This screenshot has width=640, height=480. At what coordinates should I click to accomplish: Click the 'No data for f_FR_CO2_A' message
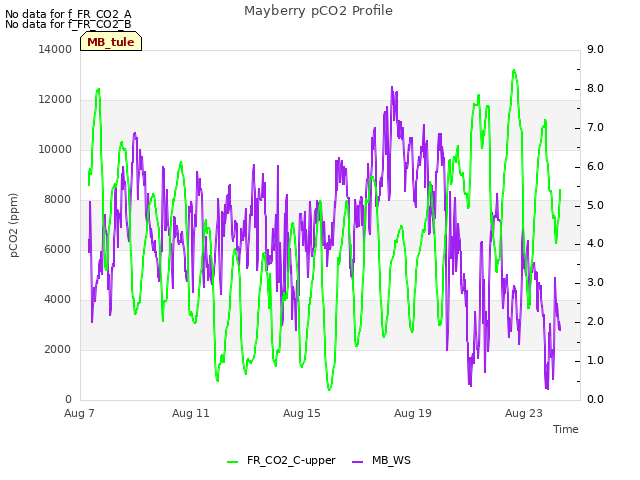pyautogui.click(x=68, y=14)
